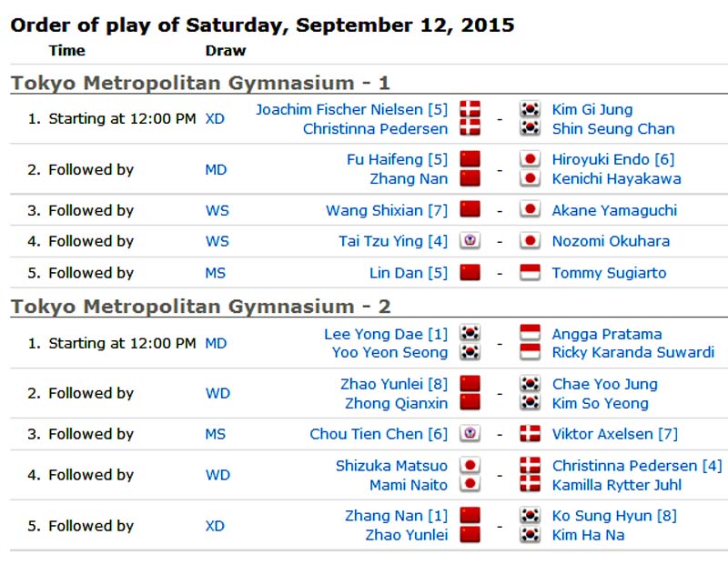Viewport: 728px width, 565px height.
Task: Select Chou Tien Chen player link
Action: pyautogui.click(x=367, y=434)
